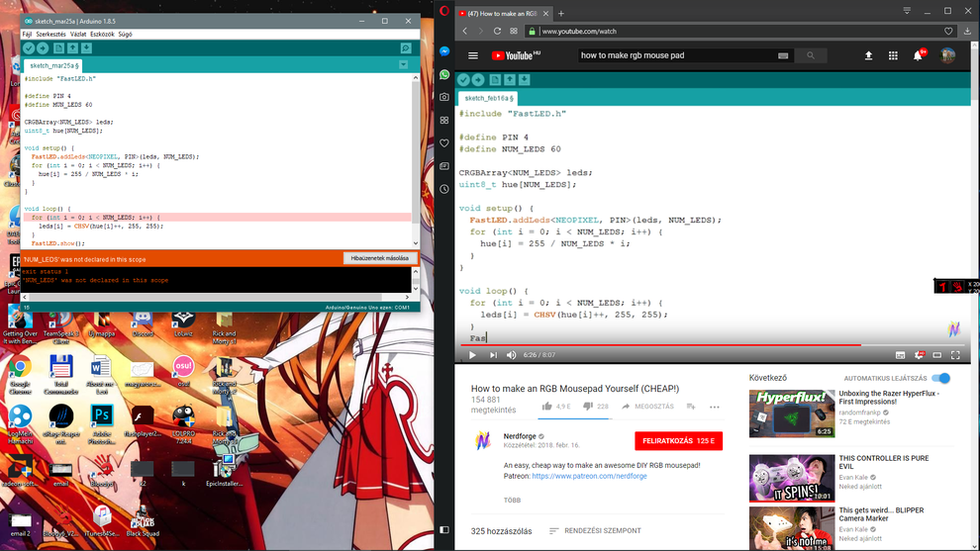Expand the Arduino tab dropdown arrow

click(403, 65)
